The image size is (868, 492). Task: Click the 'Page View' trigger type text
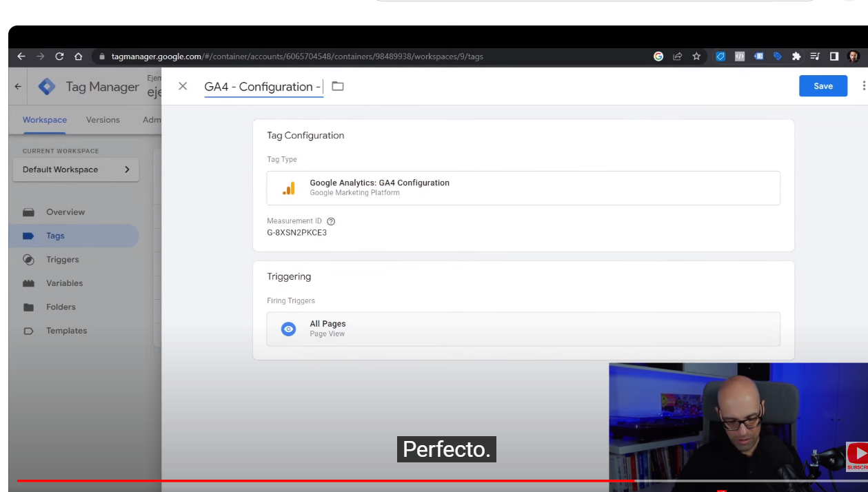click(327, 334)
